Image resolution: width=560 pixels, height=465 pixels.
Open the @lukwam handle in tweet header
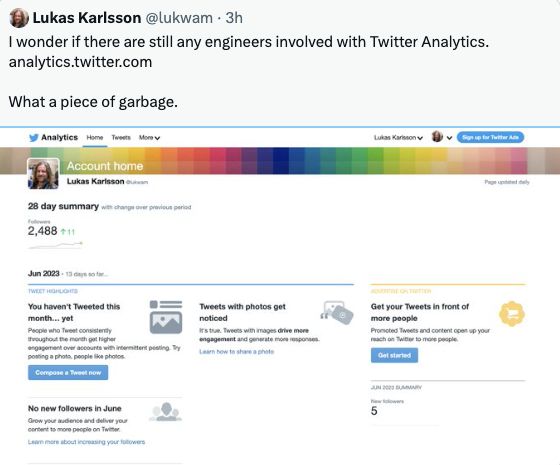click(x=180, y=18)
